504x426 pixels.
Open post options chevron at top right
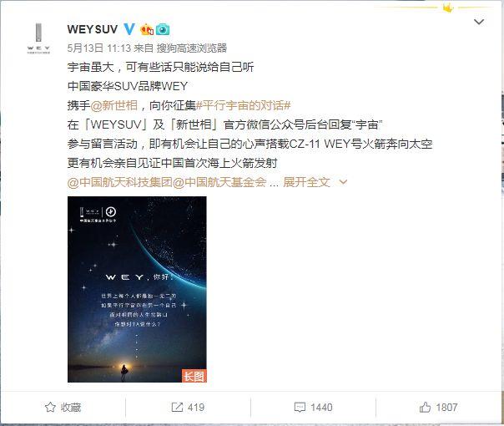[x=479, y=22]
